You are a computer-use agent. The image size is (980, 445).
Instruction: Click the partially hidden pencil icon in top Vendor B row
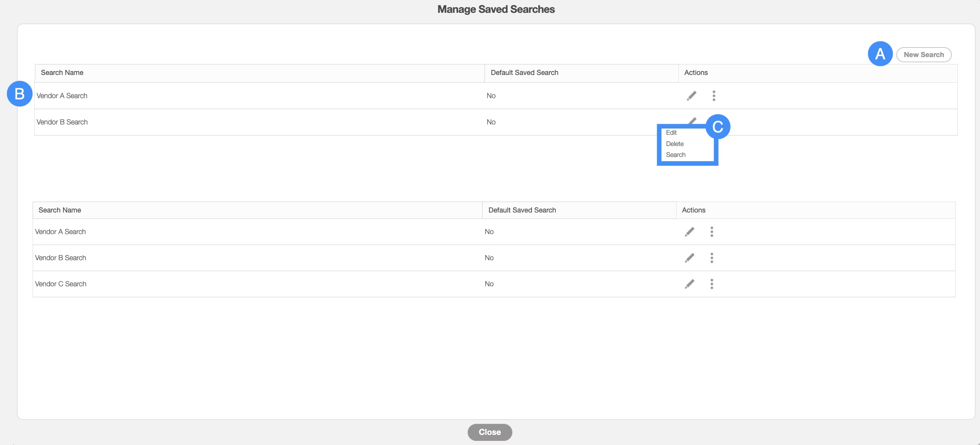point(692,121)
